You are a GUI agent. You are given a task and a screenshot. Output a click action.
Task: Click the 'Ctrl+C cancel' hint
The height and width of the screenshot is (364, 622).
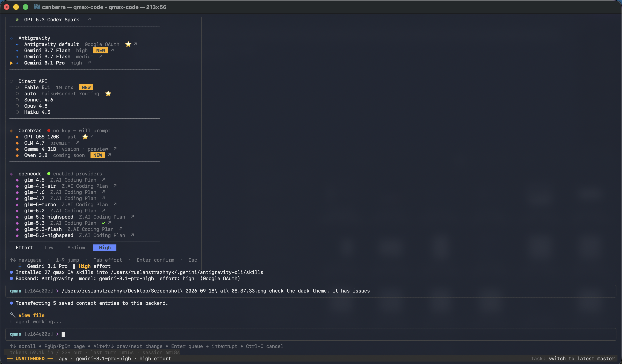tap(265, 346)
